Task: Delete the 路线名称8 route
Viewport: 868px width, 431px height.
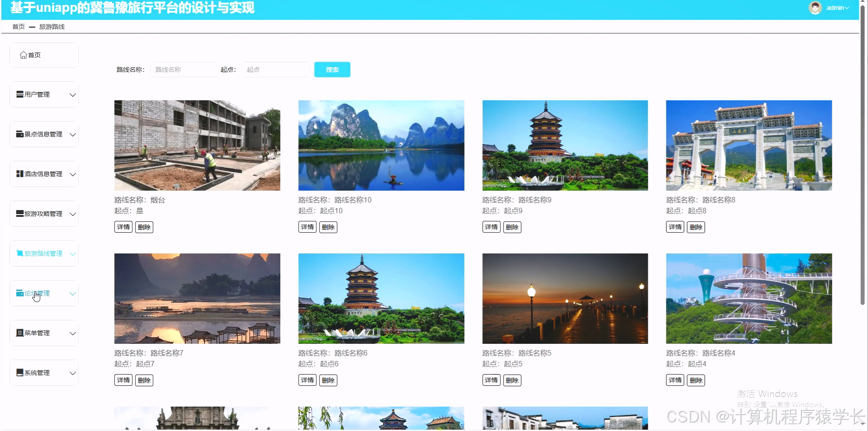Action: (x=696, y=227)
